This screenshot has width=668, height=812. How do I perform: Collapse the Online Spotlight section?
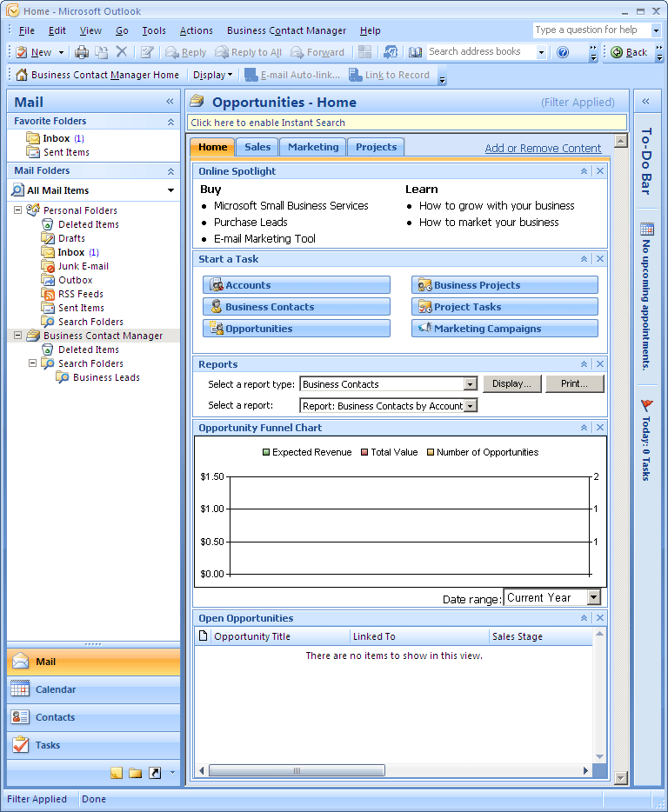(x=584, y=171)
